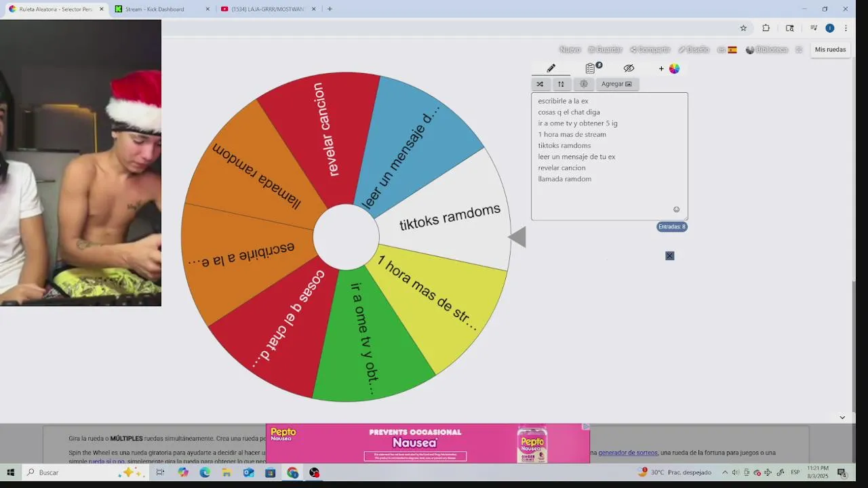Open the 'generador de sorteos' link
This screenshot has width=868, height=488.
pos(628,453)
